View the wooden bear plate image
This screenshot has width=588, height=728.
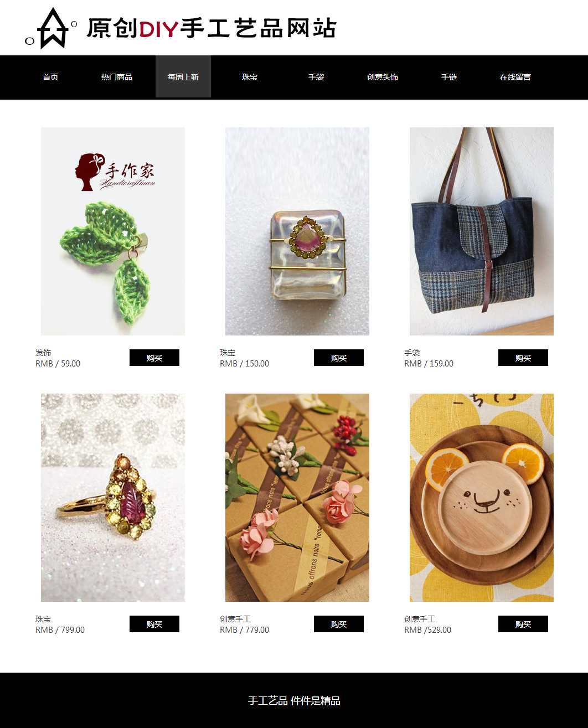(482, 498)
